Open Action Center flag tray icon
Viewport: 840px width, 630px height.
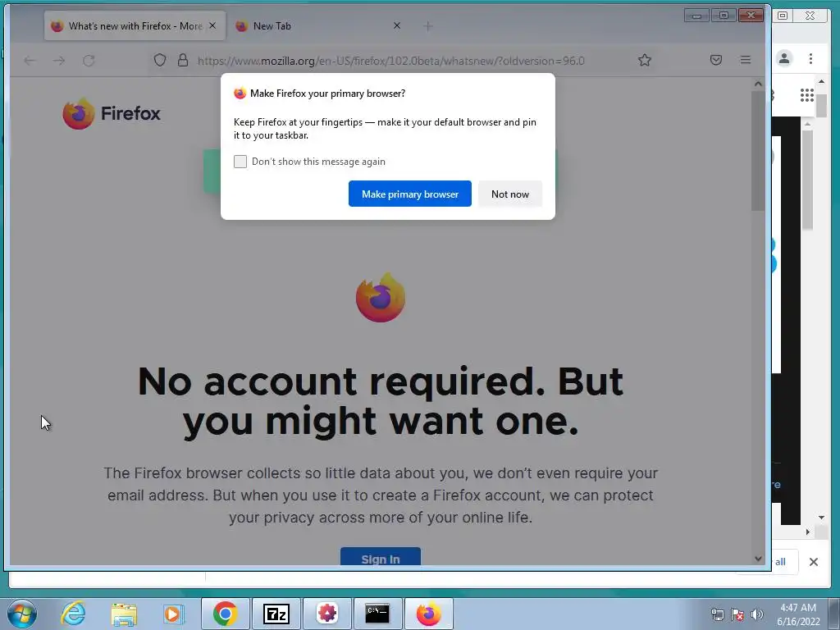tap(737, 614)
